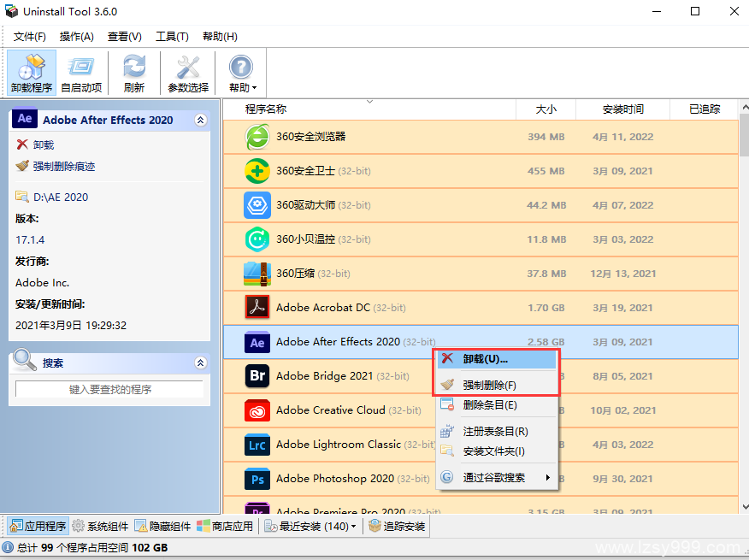This screenshot has height=560, width=749.
Task: Choose 卸载(U)... from the context menu
Action: coord(485,359)
